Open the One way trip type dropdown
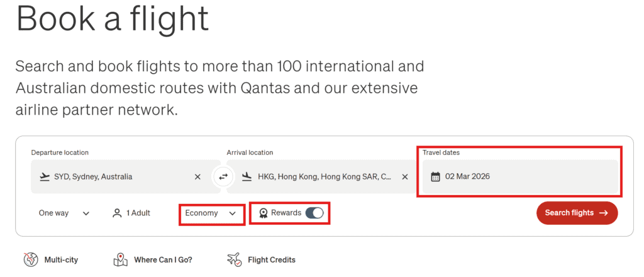This screenshot has height=277, width=644. pyautogui.click(x=64, y=213)
